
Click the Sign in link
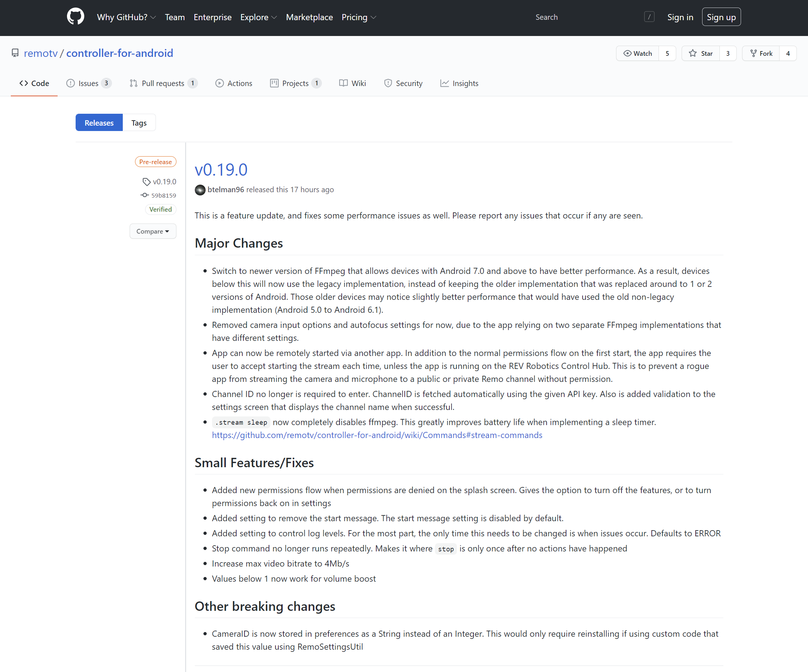680,17
